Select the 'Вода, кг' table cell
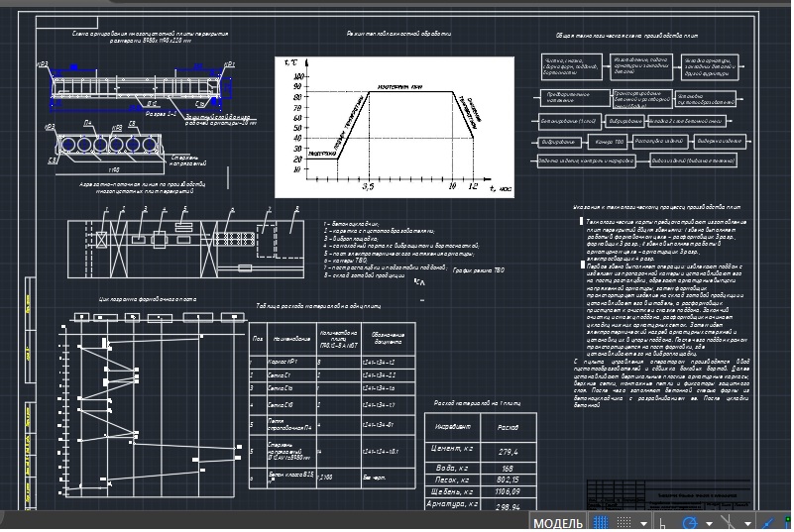Viewport: 794px width, 532px height. pos(452,468)
